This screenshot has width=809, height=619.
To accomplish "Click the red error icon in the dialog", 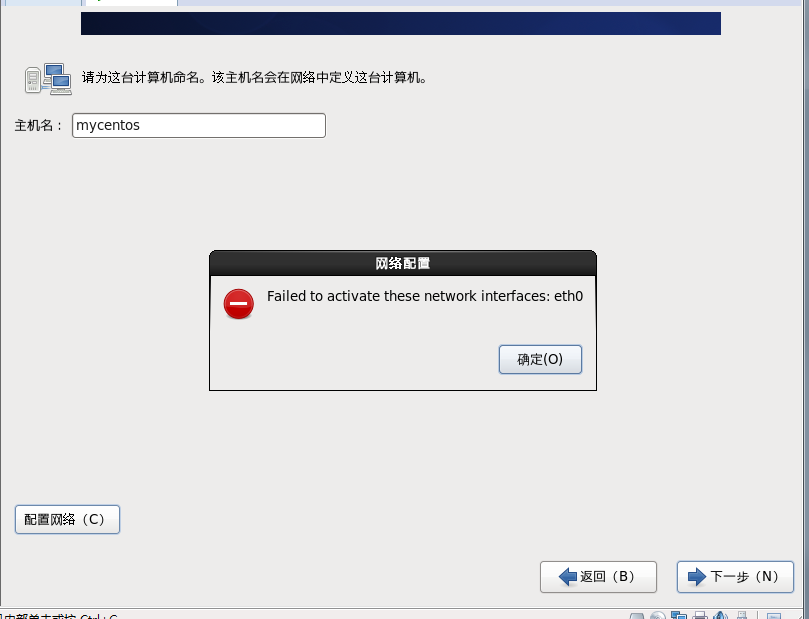I will coord(238,303).
